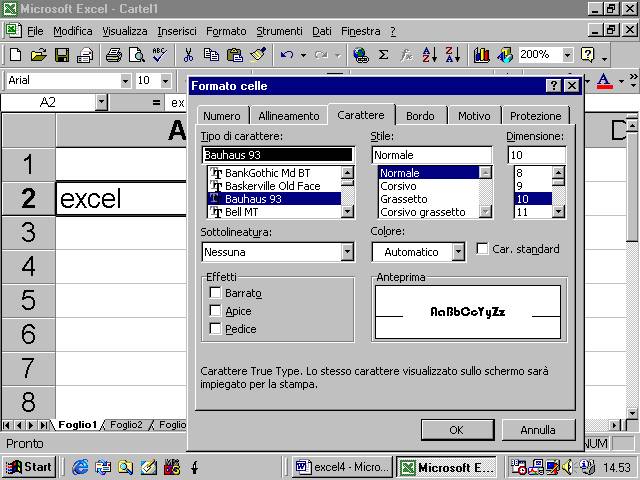Click the Start button
The image size is (640, 480).
tap(29, 467)
